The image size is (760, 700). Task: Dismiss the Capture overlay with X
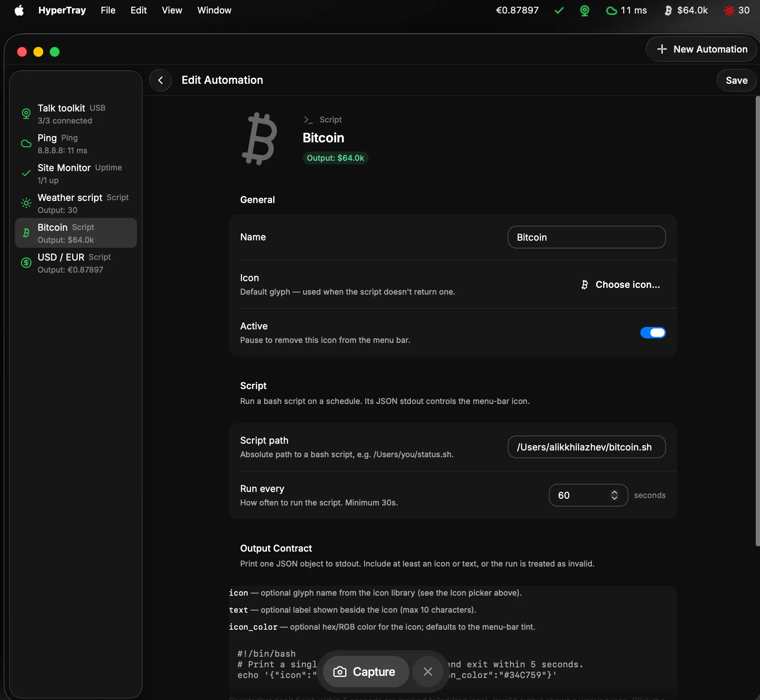(x=428, y=672)
